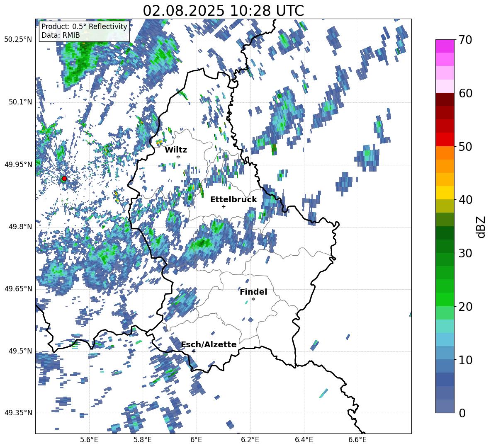Image resolution: width=491 pixels, height=448 pixels.
Task: Click the 6°E longitude label
Action: [196, 440]
